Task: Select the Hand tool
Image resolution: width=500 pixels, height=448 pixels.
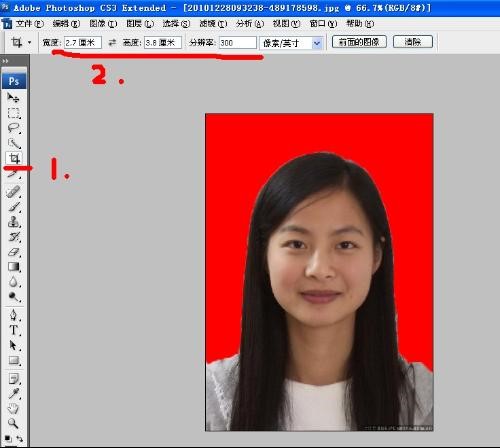Action: click(14, 409)
